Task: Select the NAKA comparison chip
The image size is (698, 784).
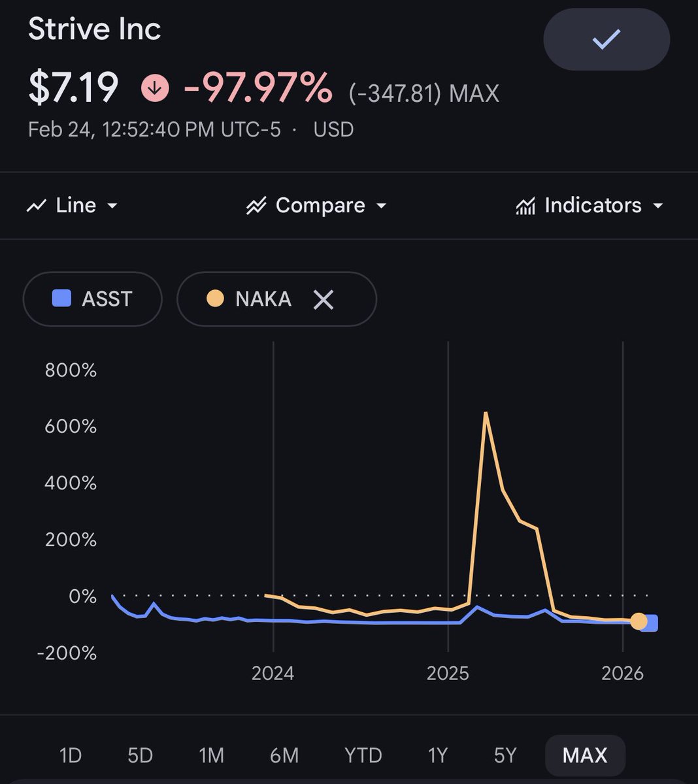Action: pyautogui.click(x=276, y=299)
